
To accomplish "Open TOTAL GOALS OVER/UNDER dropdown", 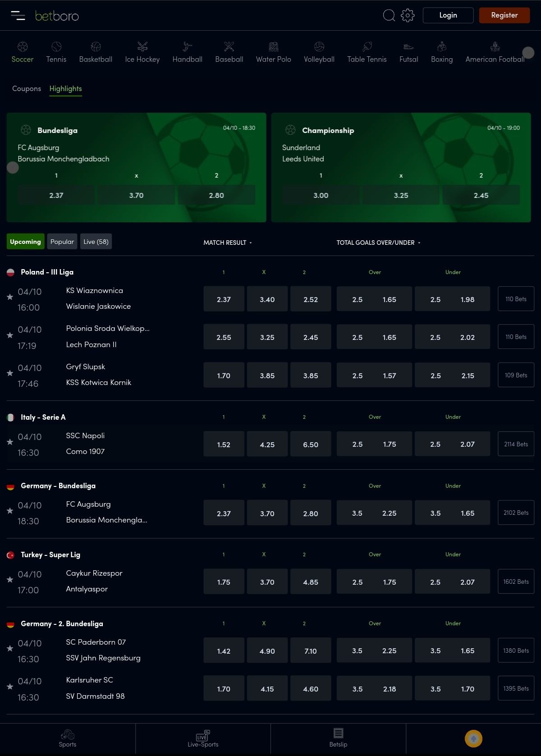I will (x=378, y=243).
